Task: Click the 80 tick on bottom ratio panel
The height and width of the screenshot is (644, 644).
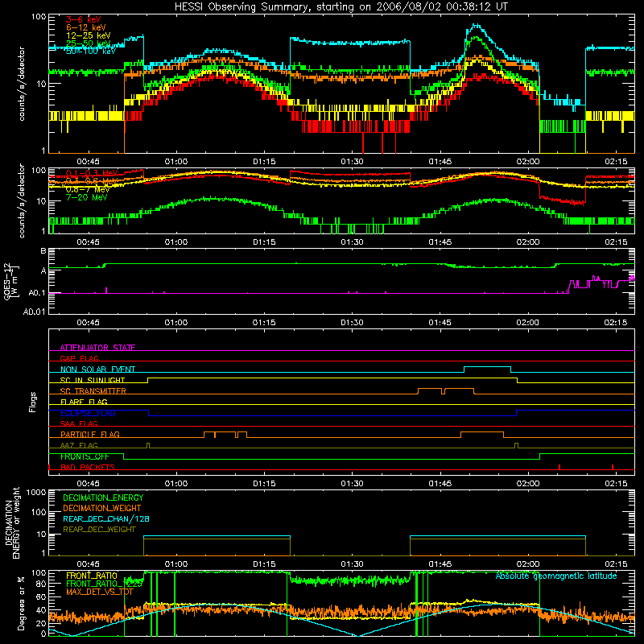Action: pos(41,584)
